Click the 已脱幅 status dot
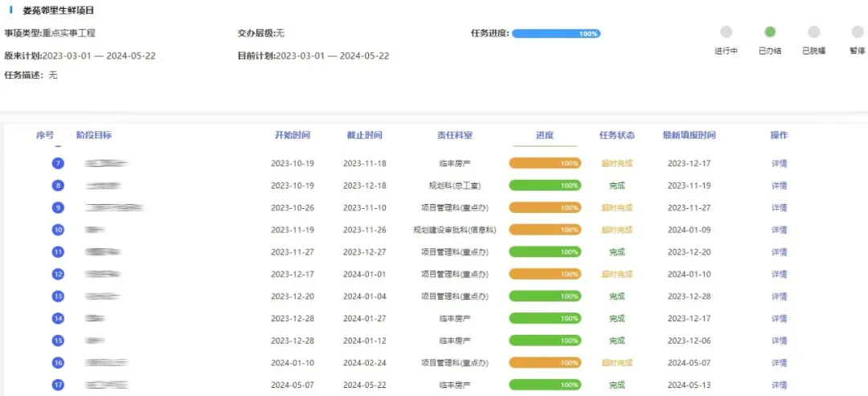868x396 pixels. 813,33
